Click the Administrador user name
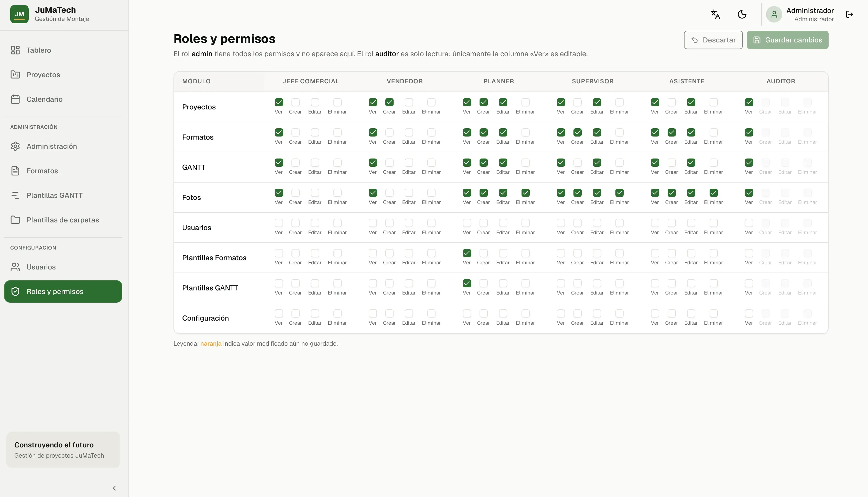 point(810,10)
